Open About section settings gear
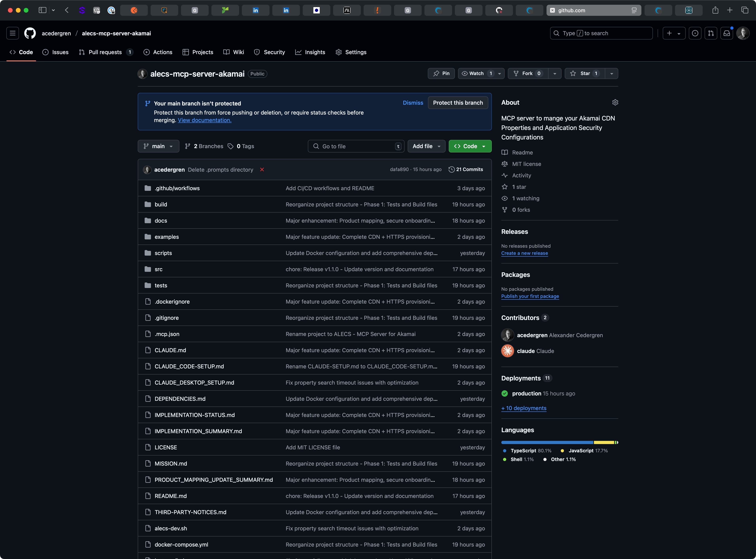 tap(615, 102)
